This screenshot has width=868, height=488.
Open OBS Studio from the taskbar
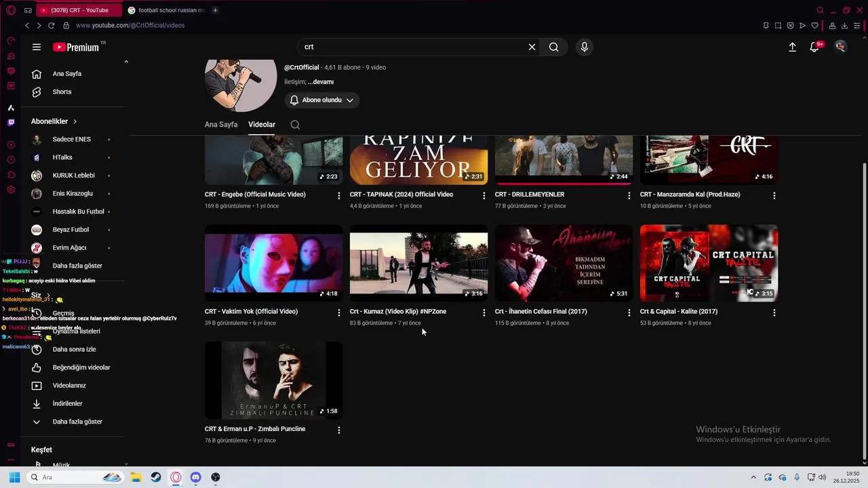tap(216, 477)
